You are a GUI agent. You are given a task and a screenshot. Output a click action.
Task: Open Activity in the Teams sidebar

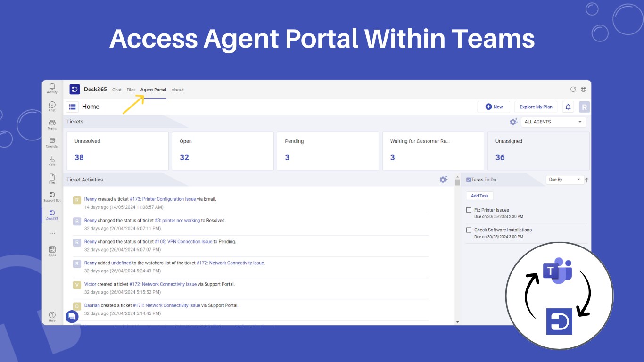pyautogui.click(x=52, y=88)
